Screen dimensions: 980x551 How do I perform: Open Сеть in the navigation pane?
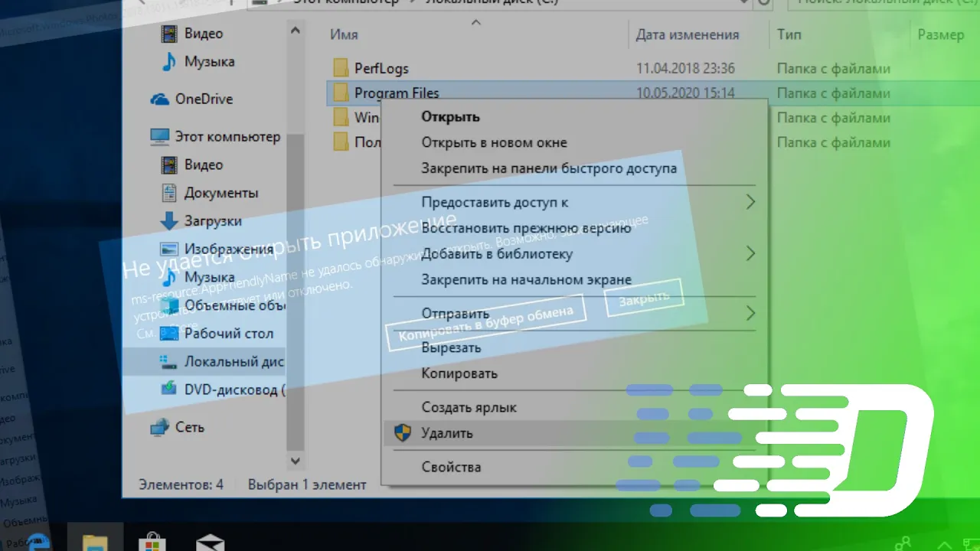click(190, 427)
